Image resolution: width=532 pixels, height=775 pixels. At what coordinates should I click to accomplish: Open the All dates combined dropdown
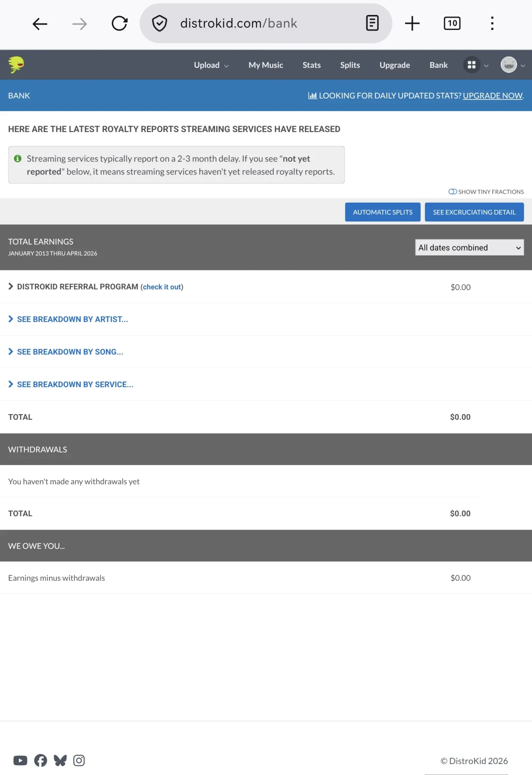tap(469, 247)
